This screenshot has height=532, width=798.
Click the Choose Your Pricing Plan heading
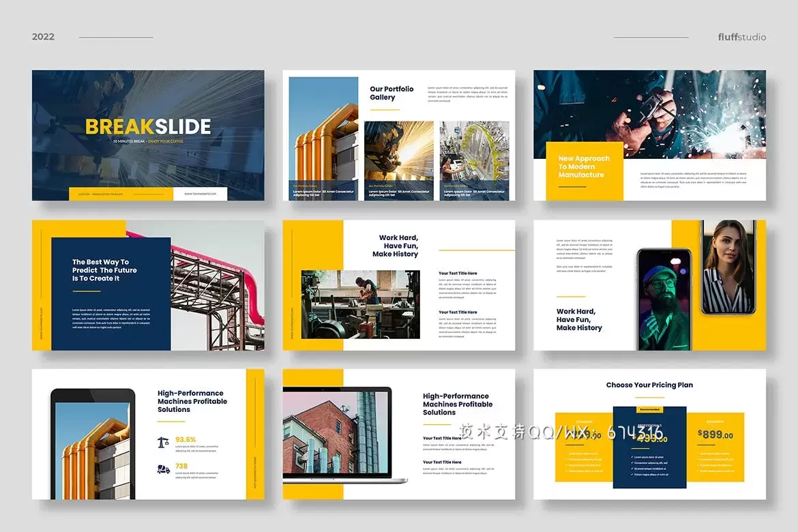(649, 385)
